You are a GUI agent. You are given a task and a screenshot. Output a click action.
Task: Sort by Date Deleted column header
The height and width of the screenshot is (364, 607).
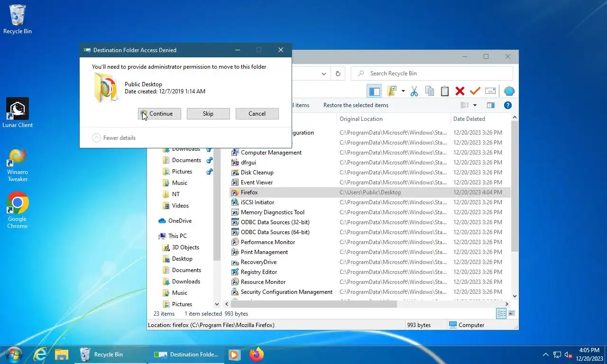tap(480, 119)
